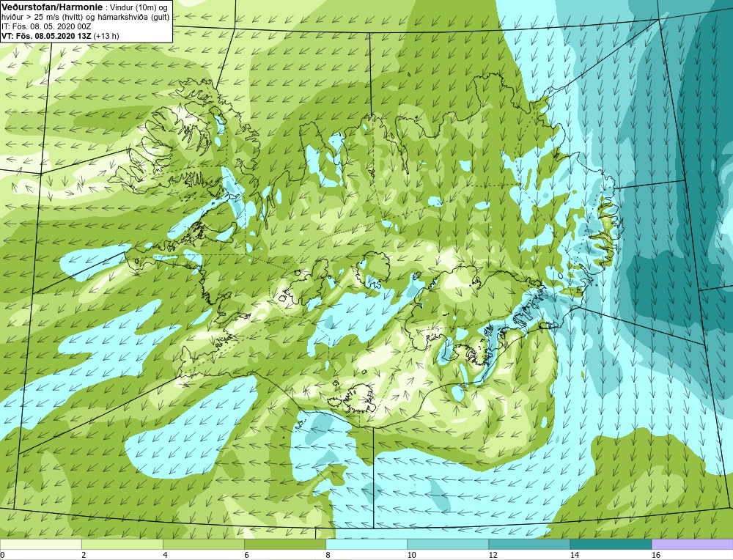Click the 'IT: Fös. 08. 05. 2020 00Z' line
This screenshot has width=733, height=560.
point(45,26)
